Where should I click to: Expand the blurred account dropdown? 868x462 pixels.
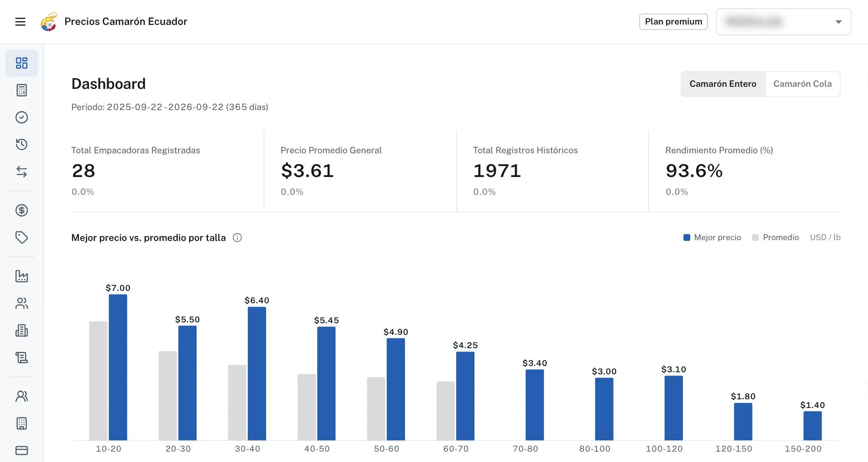point(783,22)
